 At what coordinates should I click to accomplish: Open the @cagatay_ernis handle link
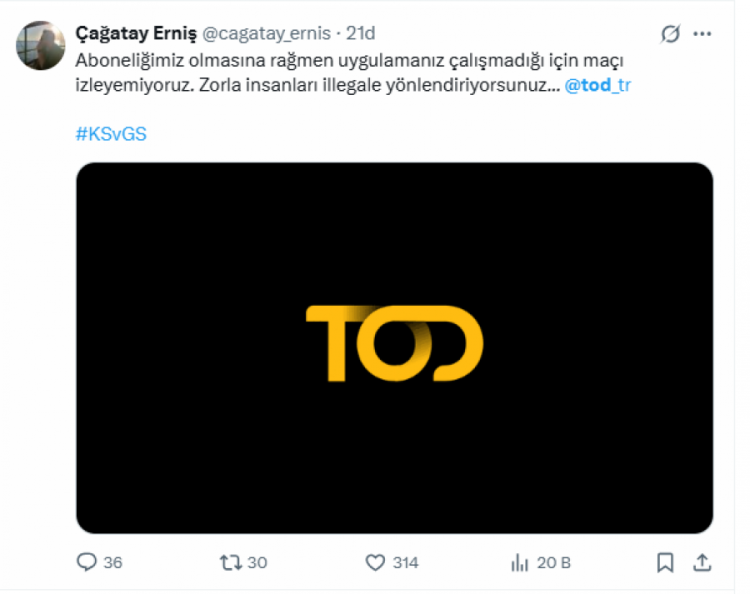coord(267,34)
